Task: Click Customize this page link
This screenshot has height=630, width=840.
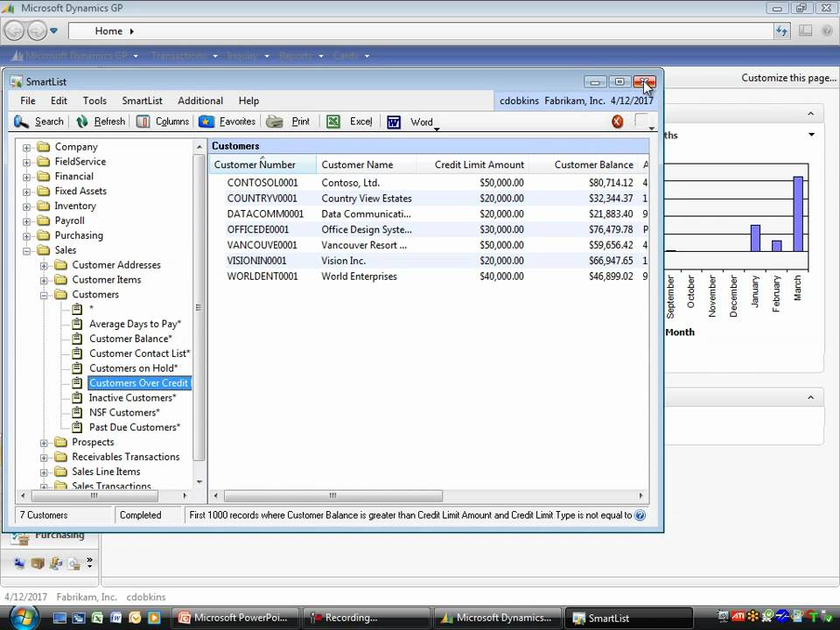Action: pyautogui.click(x=788, y=78)
